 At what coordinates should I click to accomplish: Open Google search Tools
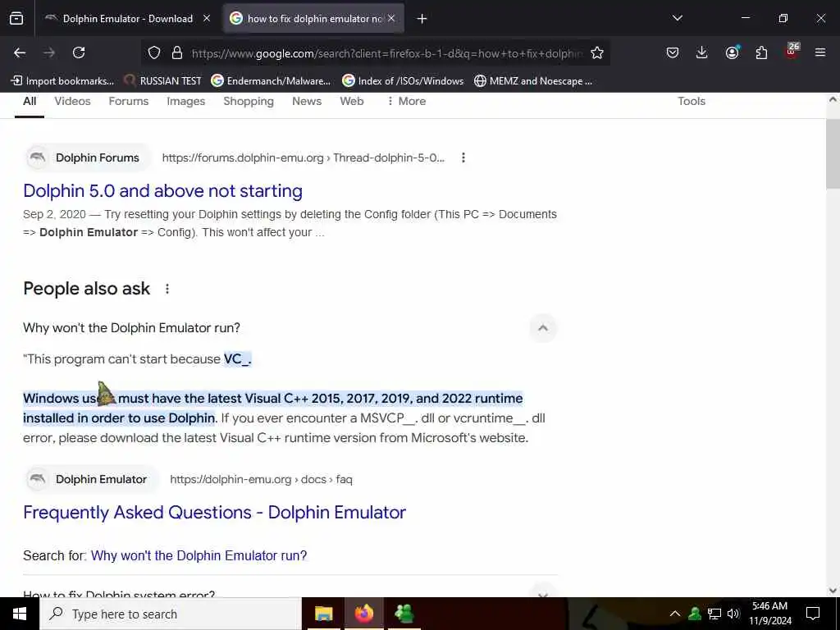[691, 101]
